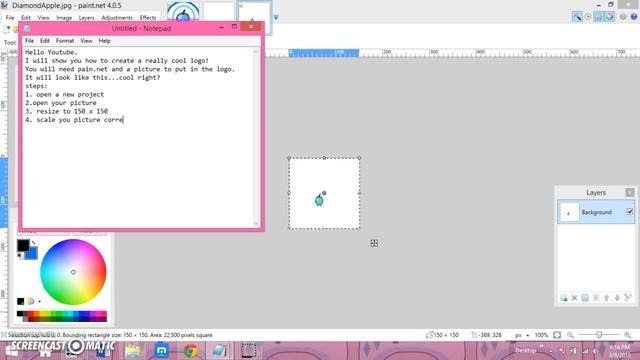Add a new layer in Layers panel

point(564,298)
